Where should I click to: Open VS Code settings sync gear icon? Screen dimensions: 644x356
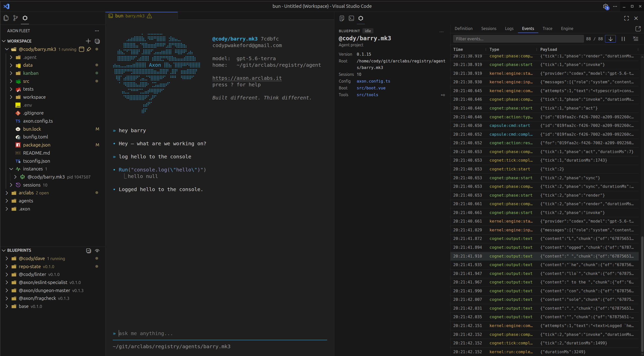[x=606, y=6]
